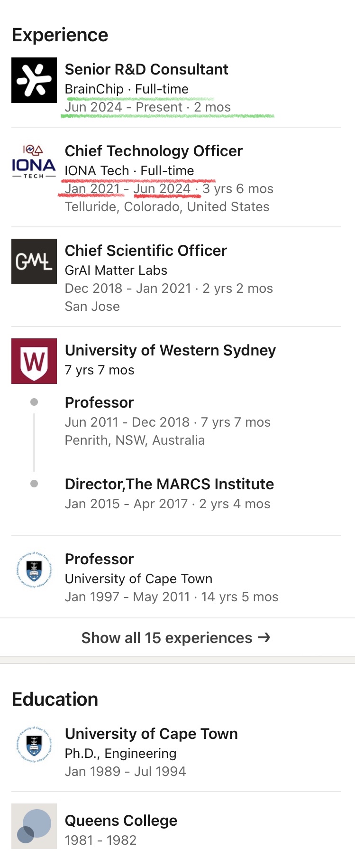
Task: Tap the GrAI Matter Labs logo
Action: click(34, 261)
